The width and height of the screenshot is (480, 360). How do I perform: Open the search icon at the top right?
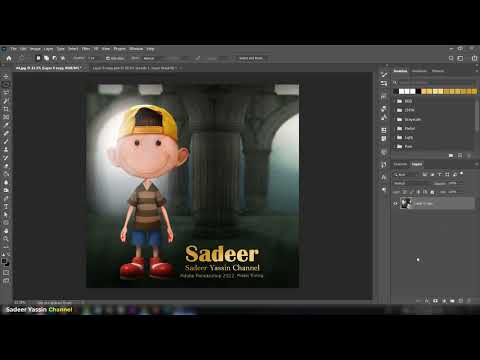coord(451,58)
